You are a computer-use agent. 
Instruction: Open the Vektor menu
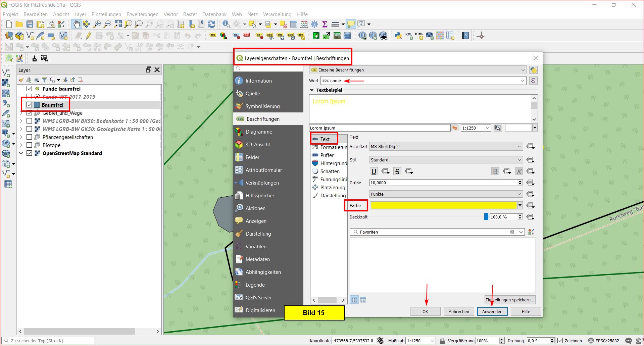[x=170, y=14]
